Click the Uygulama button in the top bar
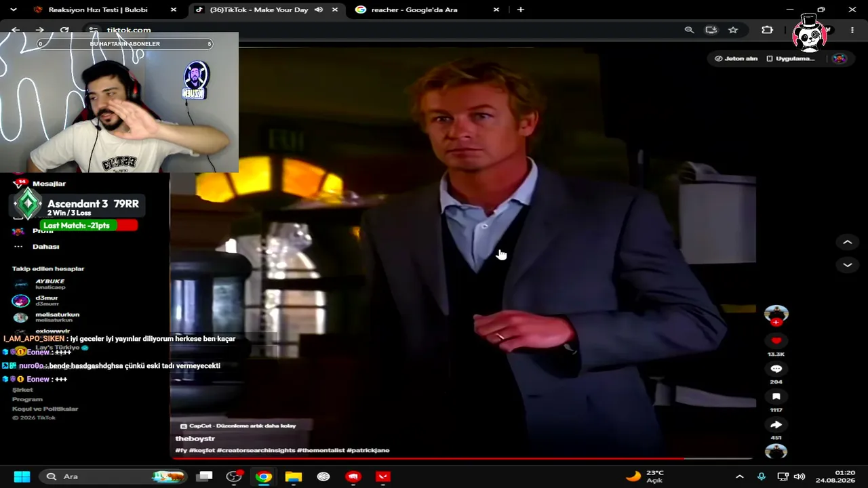This screenshot has height=488, width=868. click(x=790, y=58)
